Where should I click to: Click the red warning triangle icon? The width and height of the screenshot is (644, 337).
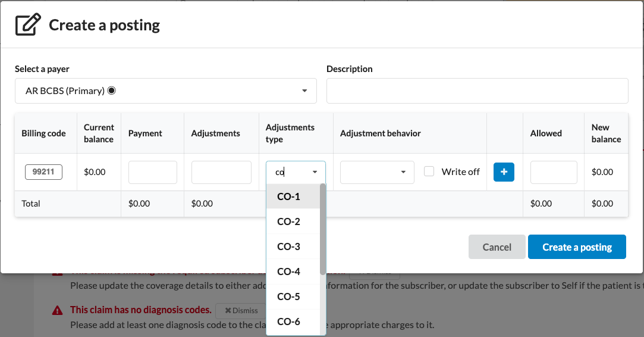(x=57, y=310)
